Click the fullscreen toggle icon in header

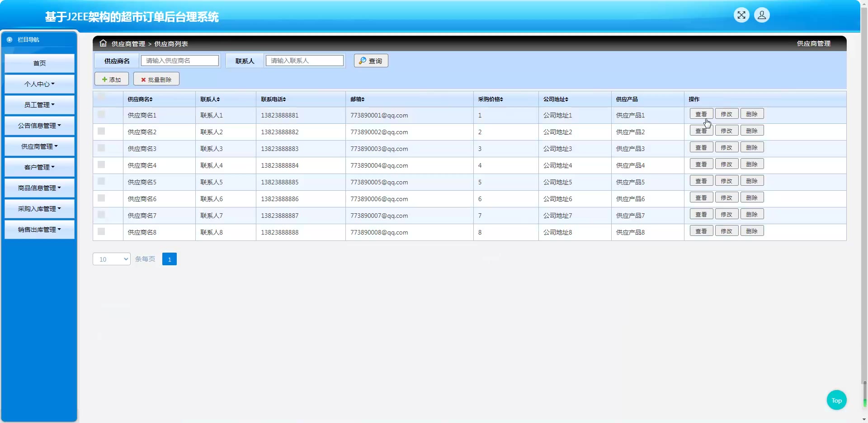pos(741,15)
